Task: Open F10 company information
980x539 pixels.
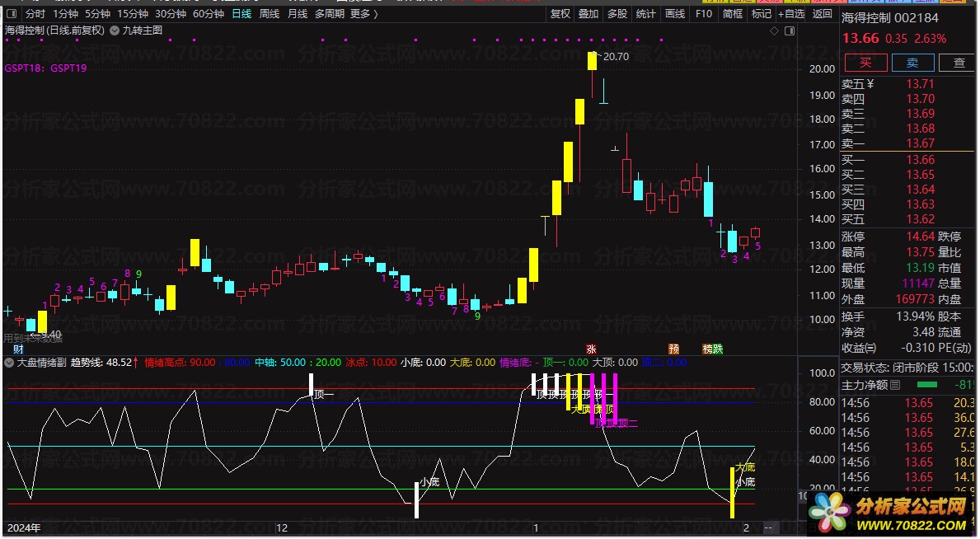Action: (x=704, y=14)
